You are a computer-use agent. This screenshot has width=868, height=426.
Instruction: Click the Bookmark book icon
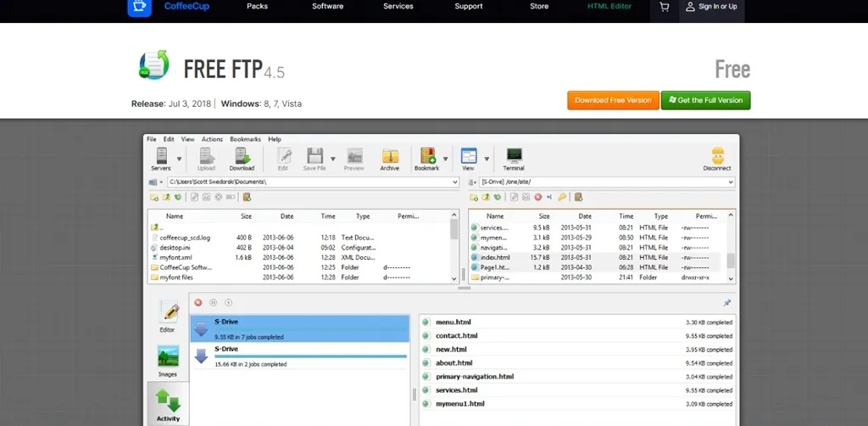click(x=427, y=155)
